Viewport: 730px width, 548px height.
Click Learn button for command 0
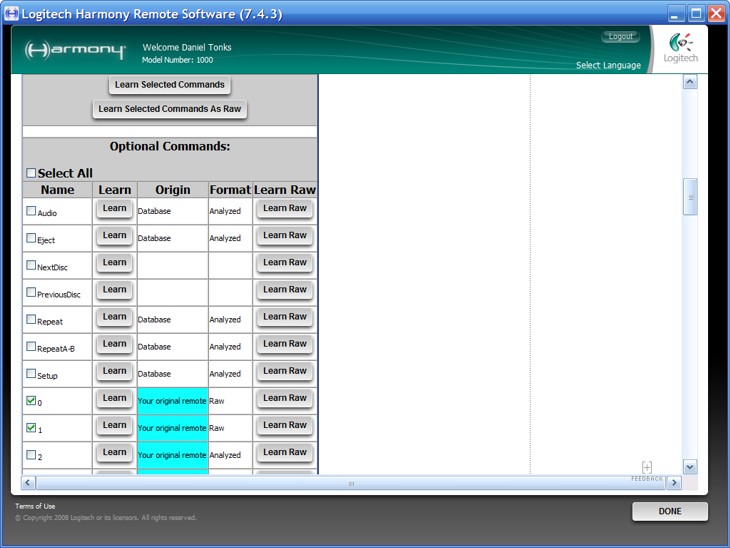click(x=115, y=398)
